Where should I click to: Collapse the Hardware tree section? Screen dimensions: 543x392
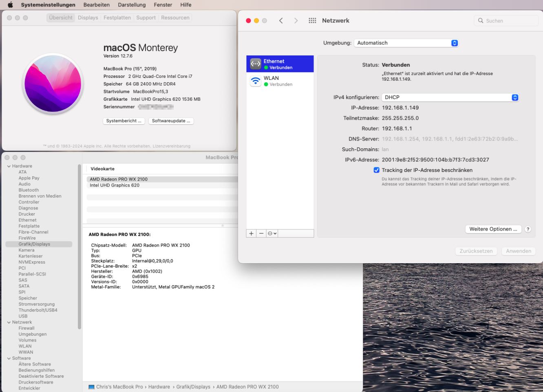[x=9, y=166]
